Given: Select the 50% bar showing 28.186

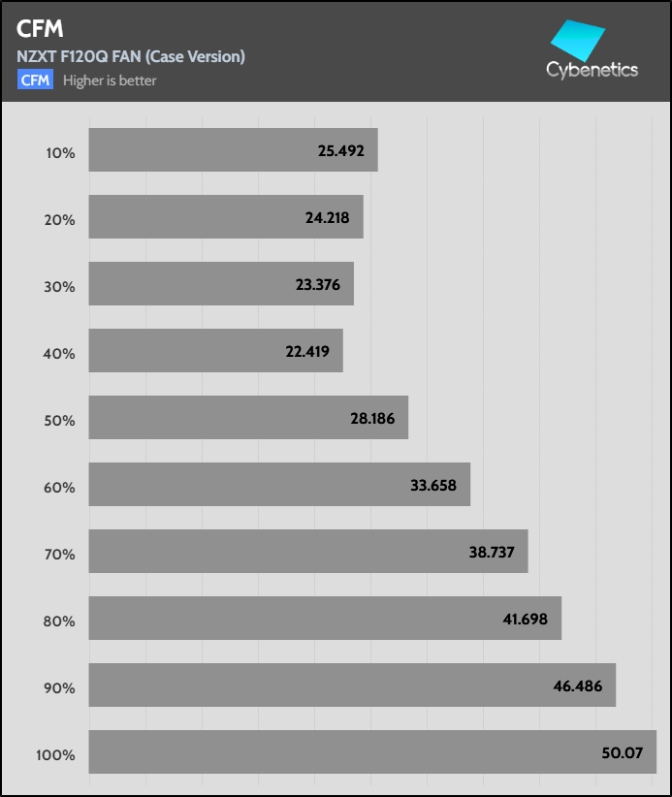Looking at the screenshot, I should [248, 418].
